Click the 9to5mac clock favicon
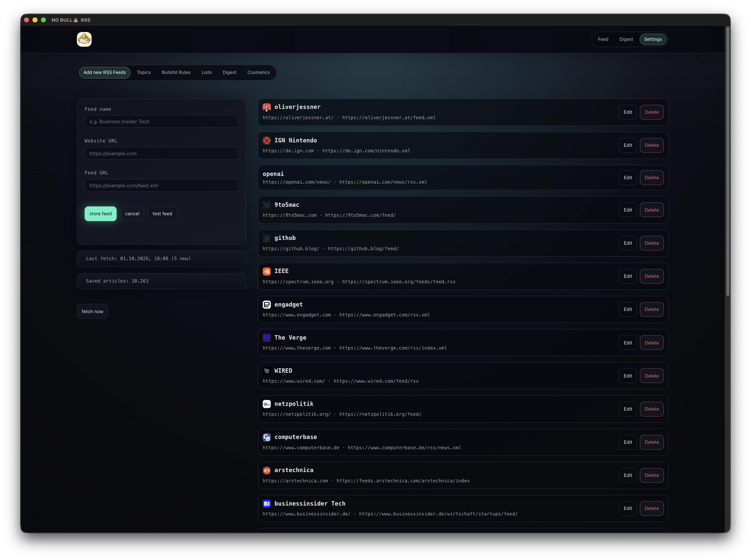The height and width of the screenshot is (560, 751). (x=267, y=205)
